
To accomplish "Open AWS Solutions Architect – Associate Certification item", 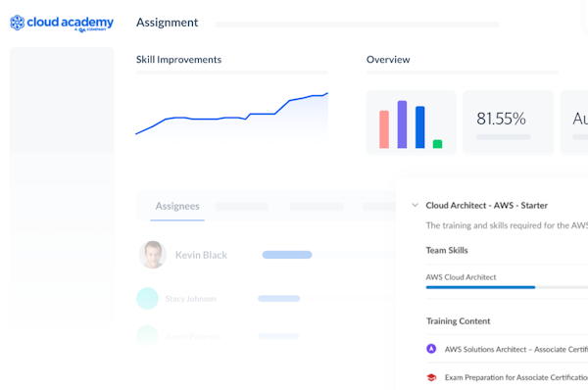I will click(x=516, y=349).
